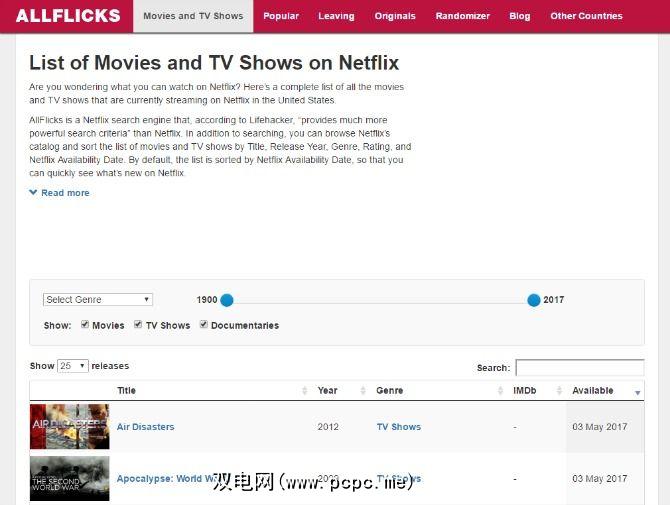Open the Movies and TV Shows tab
The width and height of the screenshot is (670, 505).
[x=193, y=16]
